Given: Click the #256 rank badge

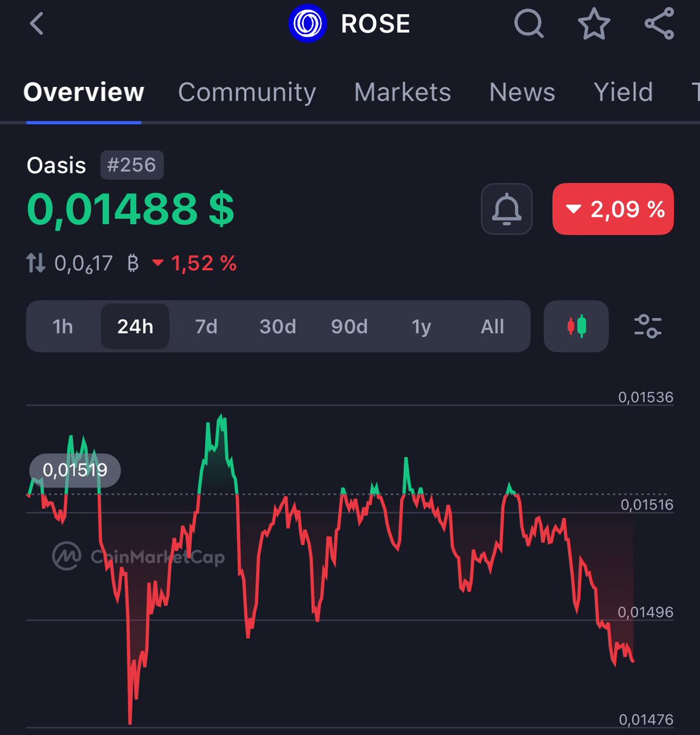Looking at the screenshot, I should (x=131, y=165).
